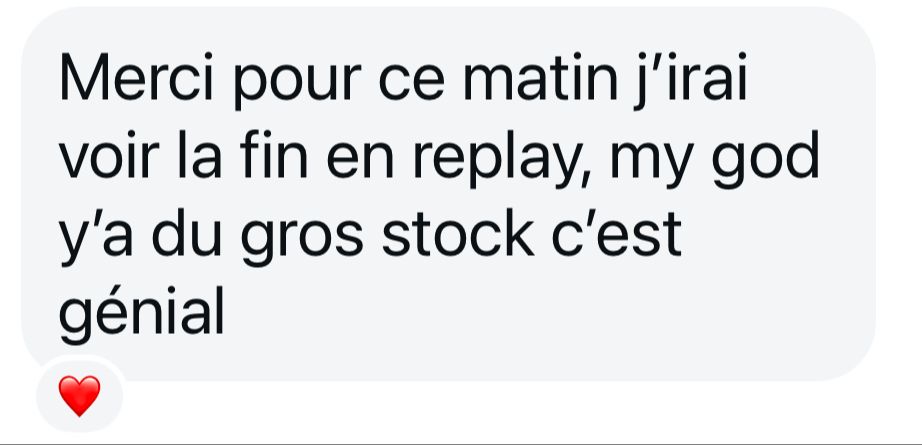Click the word "en" before replay
Viewport: 922px width, 445px height.
(360, 159)
